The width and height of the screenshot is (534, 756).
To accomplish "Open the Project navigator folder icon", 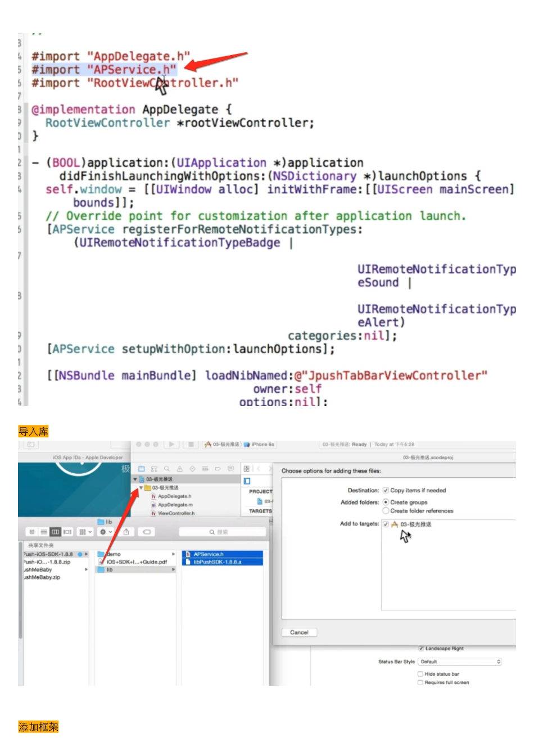I will coord(142,468).
